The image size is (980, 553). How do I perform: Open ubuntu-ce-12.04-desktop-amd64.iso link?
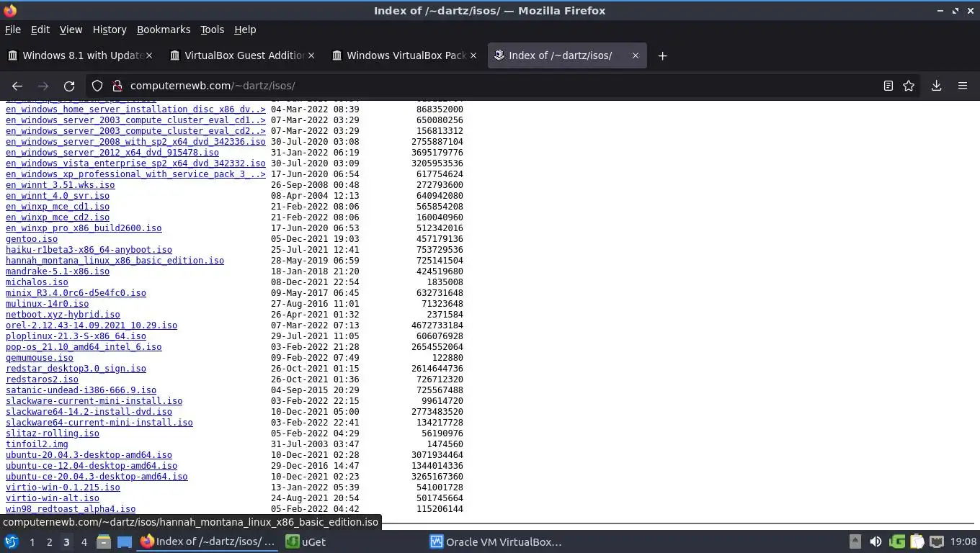pyautogui.click(x=92, y=466)
